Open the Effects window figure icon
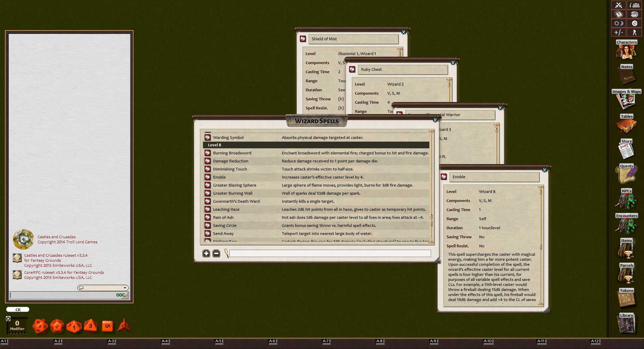The height and width of the screenshot is (349, 644). pyautogui.click(x=634, y=32)
